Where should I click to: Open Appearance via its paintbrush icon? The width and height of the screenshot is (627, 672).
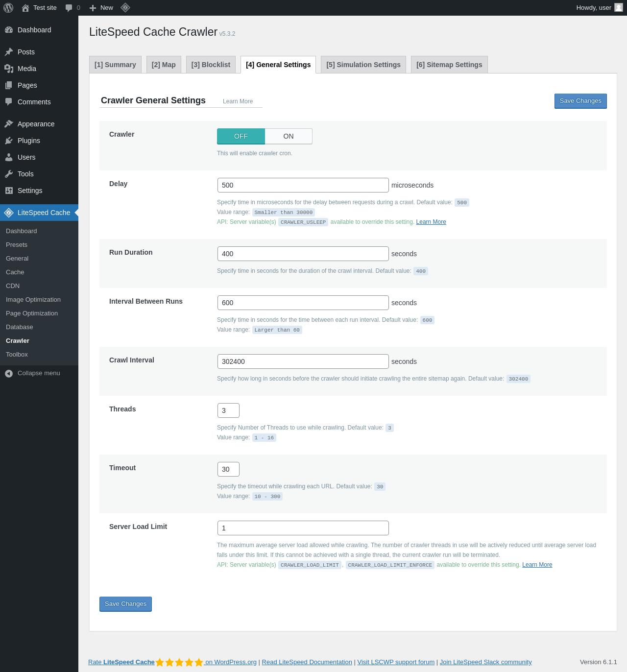(x=9, y=124)
